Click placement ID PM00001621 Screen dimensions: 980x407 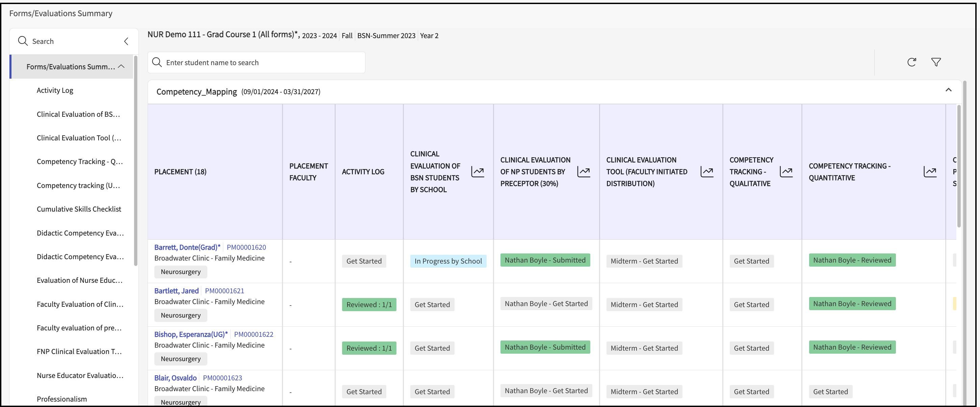point(225,291)
